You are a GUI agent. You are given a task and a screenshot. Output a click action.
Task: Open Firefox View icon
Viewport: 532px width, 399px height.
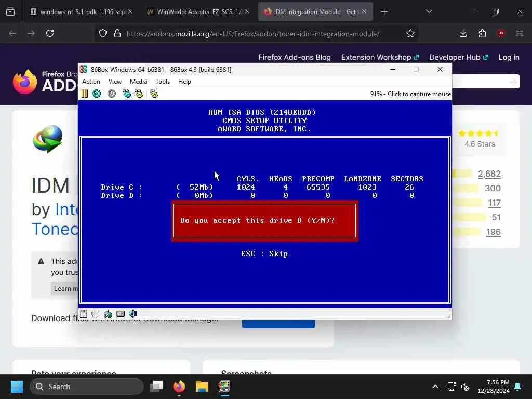click(10, 11)
